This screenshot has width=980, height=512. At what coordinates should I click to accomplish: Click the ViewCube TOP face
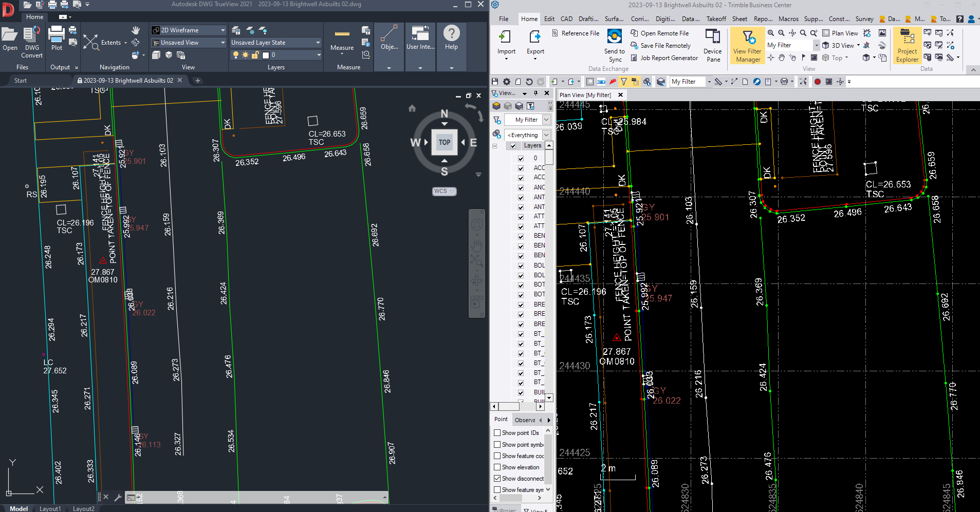coord(445,142)
